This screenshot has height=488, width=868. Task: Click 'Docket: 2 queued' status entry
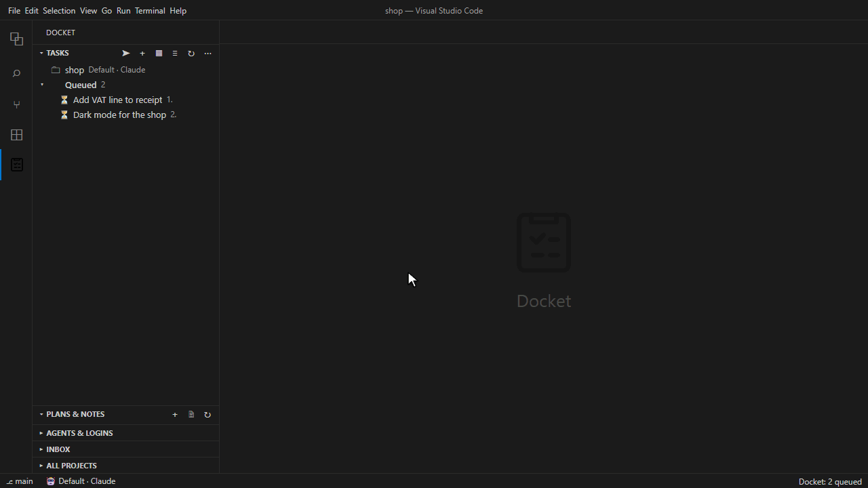tap(830, 481)
